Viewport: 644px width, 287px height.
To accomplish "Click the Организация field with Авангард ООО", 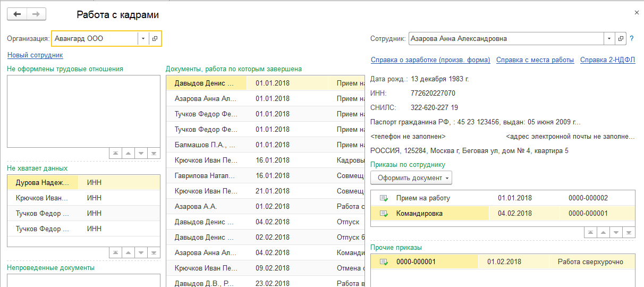I will (95, 38).
